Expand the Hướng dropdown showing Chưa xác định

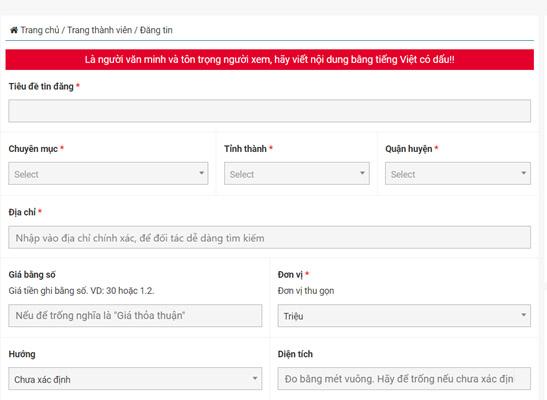(x=135, y=378)
